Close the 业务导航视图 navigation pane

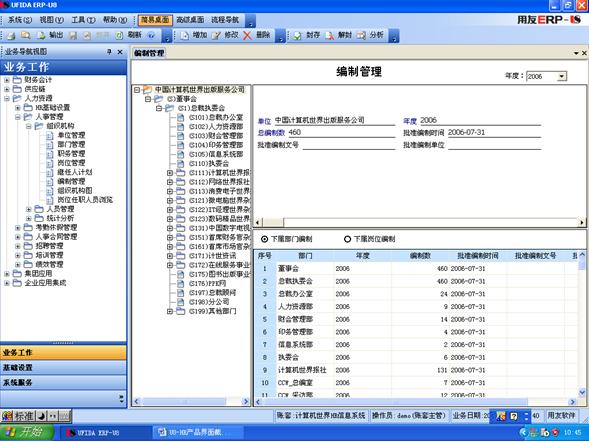tap(120, 52)
